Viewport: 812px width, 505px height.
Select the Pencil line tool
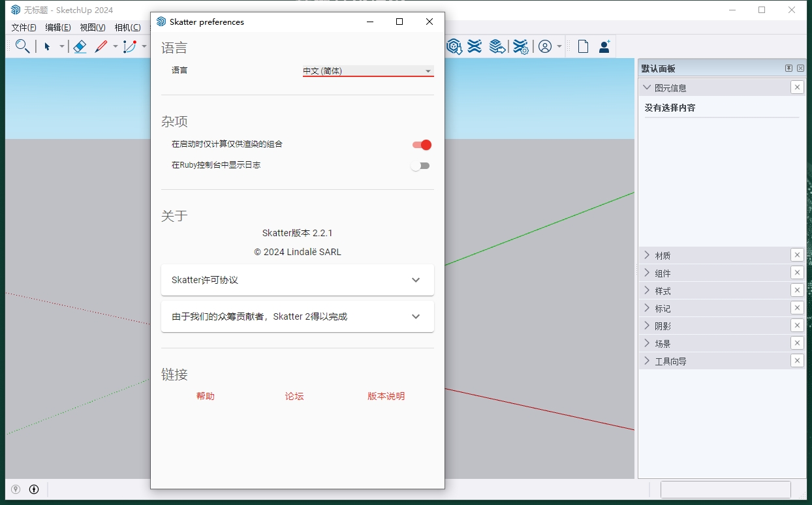pyautogui.click(x=101, y=46)
